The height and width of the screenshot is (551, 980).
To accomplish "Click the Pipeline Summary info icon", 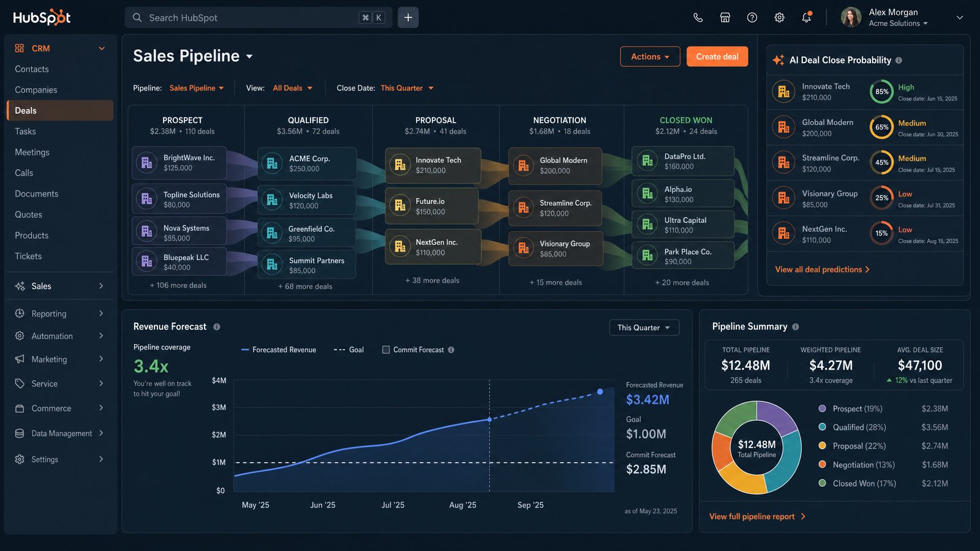I will (796, 327).
